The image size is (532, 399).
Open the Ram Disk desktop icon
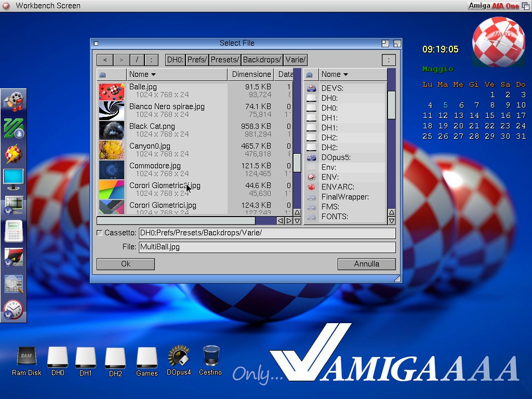point(26,357)
